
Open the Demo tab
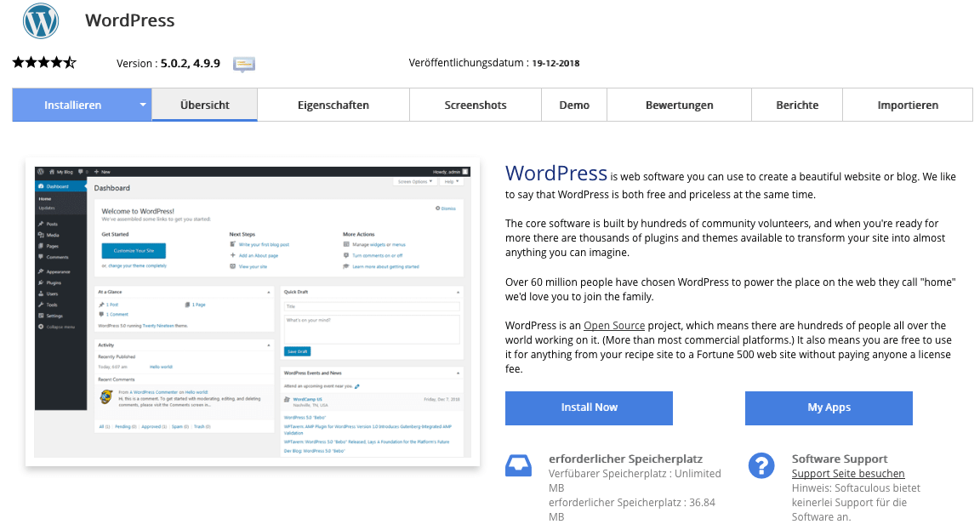574,105
